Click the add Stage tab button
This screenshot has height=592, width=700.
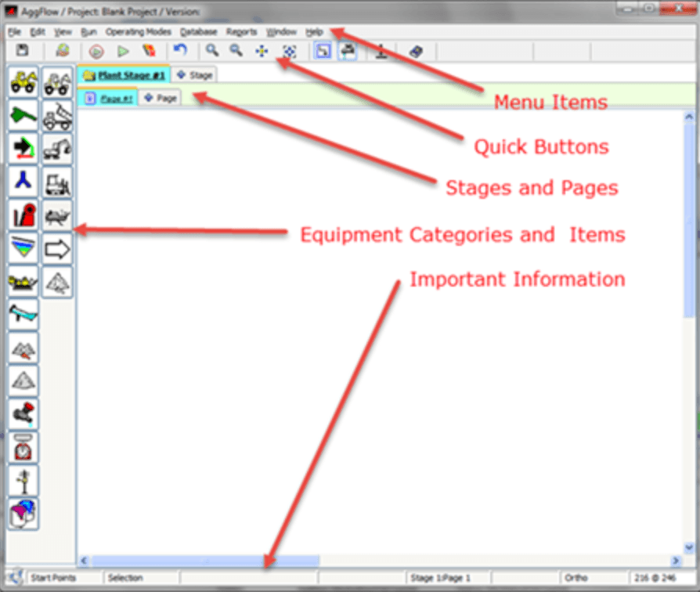[194, 75]
